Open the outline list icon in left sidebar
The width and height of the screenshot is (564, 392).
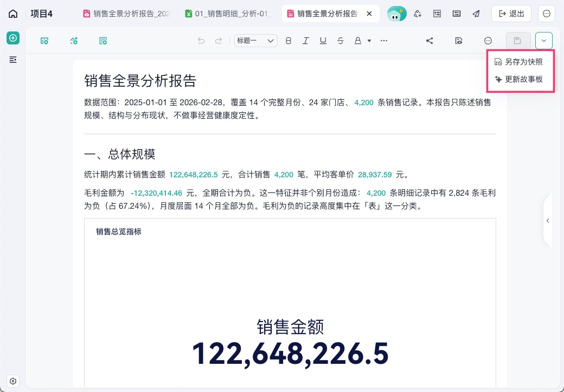click(x=13, y=60)
